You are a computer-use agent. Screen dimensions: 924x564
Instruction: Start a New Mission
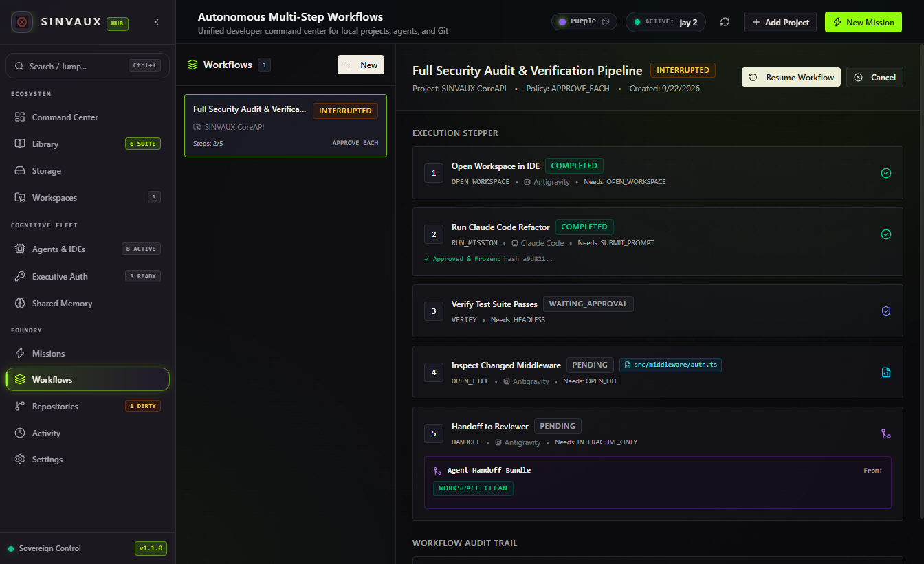863,22
